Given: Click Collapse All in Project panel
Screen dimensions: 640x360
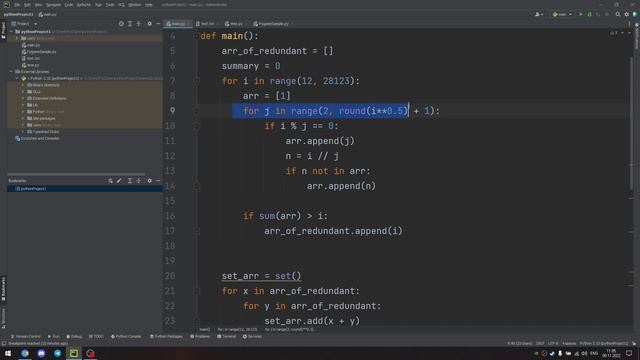Looking at the screenshot, I should tap(139, 24).
